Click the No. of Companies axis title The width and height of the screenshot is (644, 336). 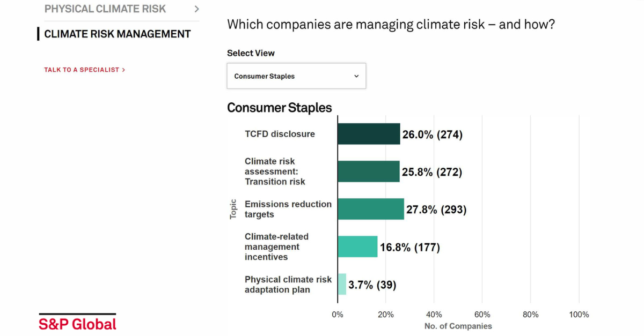(x=458, y=326)
